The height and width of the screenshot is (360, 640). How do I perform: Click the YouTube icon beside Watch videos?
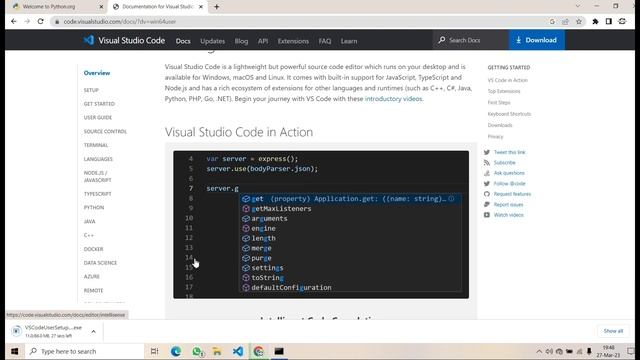(487, 215)
